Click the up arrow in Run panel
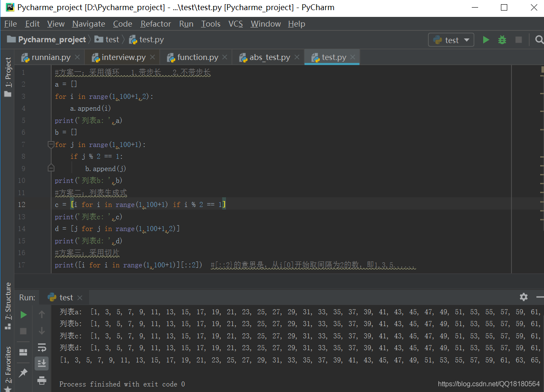 [42, 314]
